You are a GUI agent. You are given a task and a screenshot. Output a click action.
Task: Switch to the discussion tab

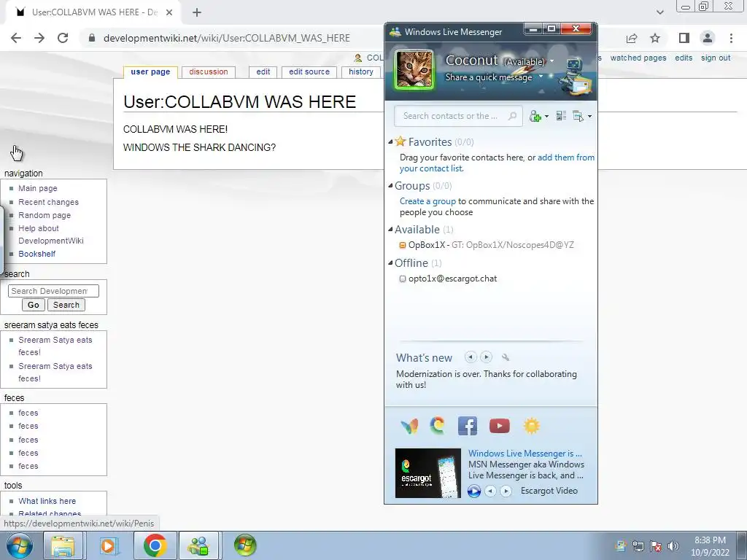point(209,72)
